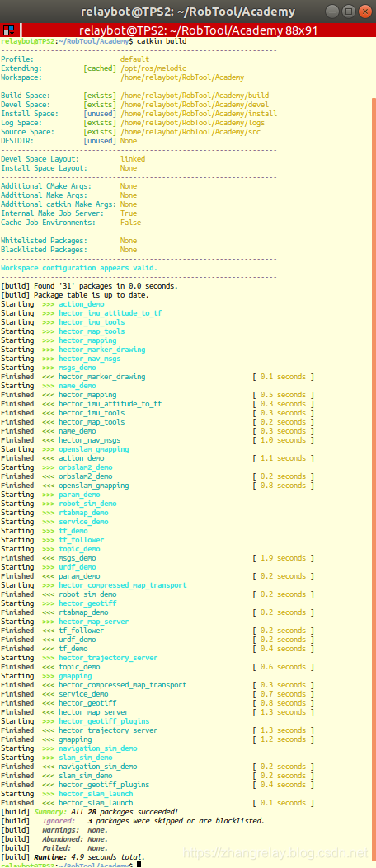Click the 'Blacklisted Packages: None' line
Screen dimensions: 376x868
tap(68, 250)
